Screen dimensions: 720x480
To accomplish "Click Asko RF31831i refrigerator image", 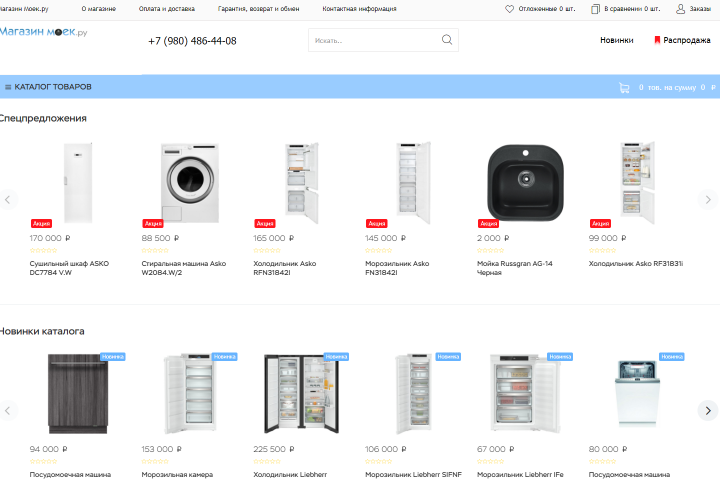I will pyautogui.click(x=637, y=183).
